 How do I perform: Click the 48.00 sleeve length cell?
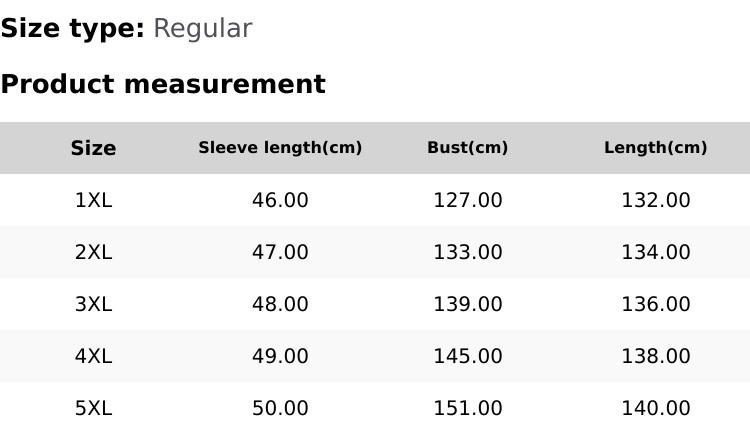(x=280, y=304)
